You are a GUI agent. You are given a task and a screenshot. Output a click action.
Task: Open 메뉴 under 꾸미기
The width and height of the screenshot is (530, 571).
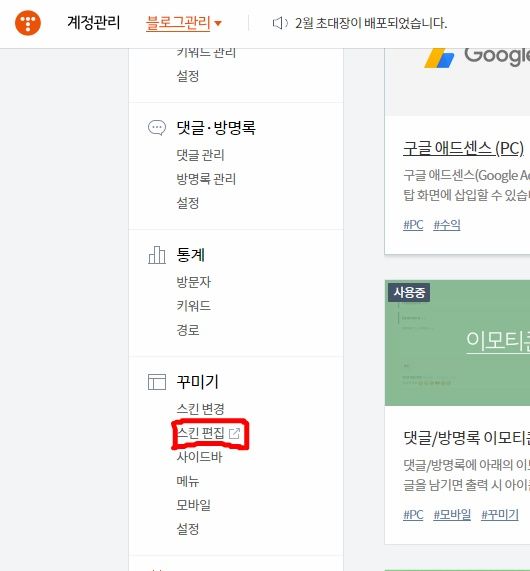pyautogui.click(x=188, y=481)
